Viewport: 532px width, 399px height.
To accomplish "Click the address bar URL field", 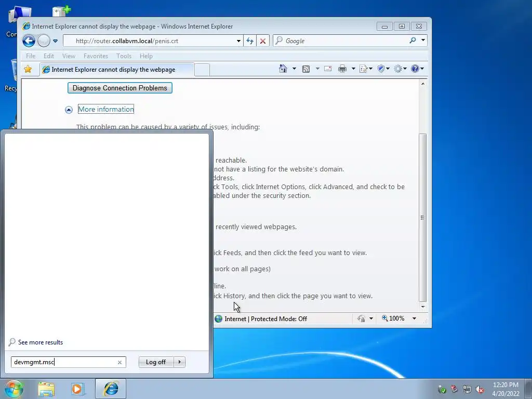I will pos(149,41).
